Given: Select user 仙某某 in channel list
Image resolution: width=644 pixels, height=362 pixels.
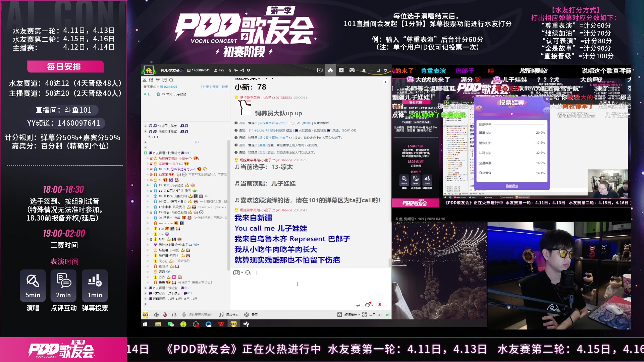Looking at the screenshot, I should (x=163, y=175).
